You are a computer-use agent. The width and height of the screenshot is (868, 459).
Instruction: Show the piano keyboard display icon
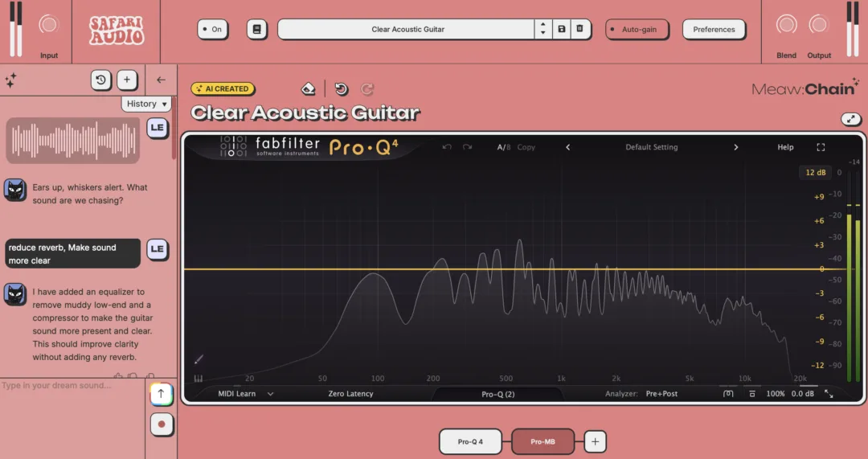tap(199, 379)
